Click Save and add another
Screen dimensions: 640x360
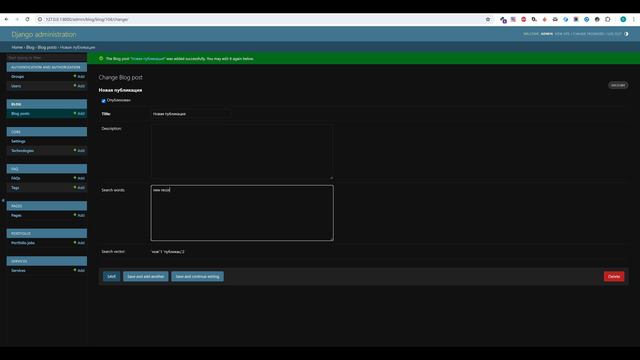146,276
